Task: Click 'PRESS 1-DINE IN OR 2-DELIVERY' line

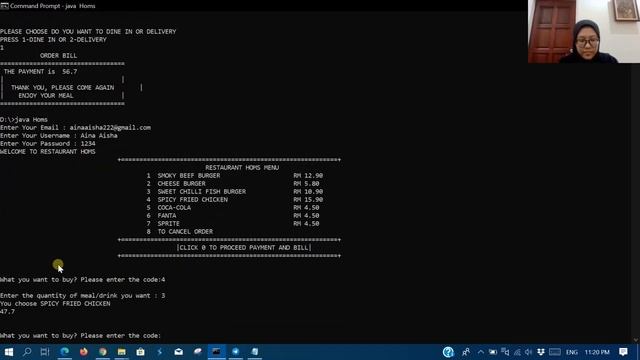Action: tap(53, 40)
